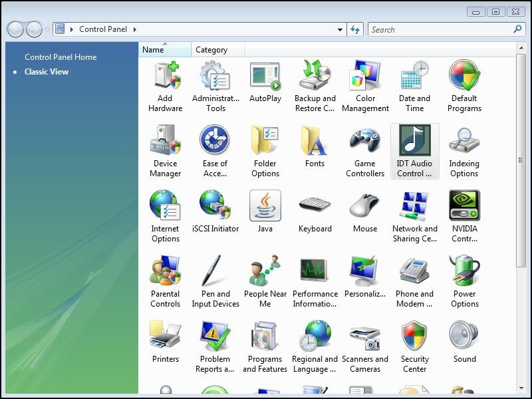The image size is (532, 399).
Task: Open the Java control panel
Action: pyautogui.click(x=265, y=211)
